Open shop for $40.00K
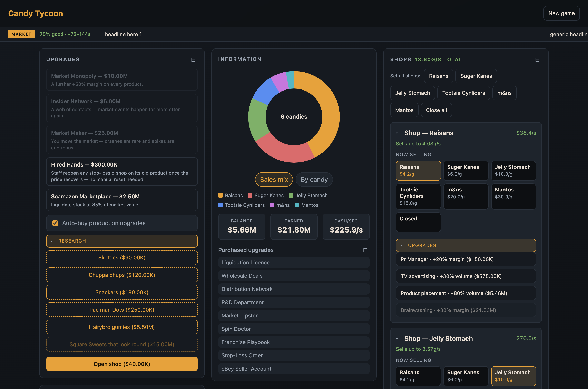 point(122,364)
